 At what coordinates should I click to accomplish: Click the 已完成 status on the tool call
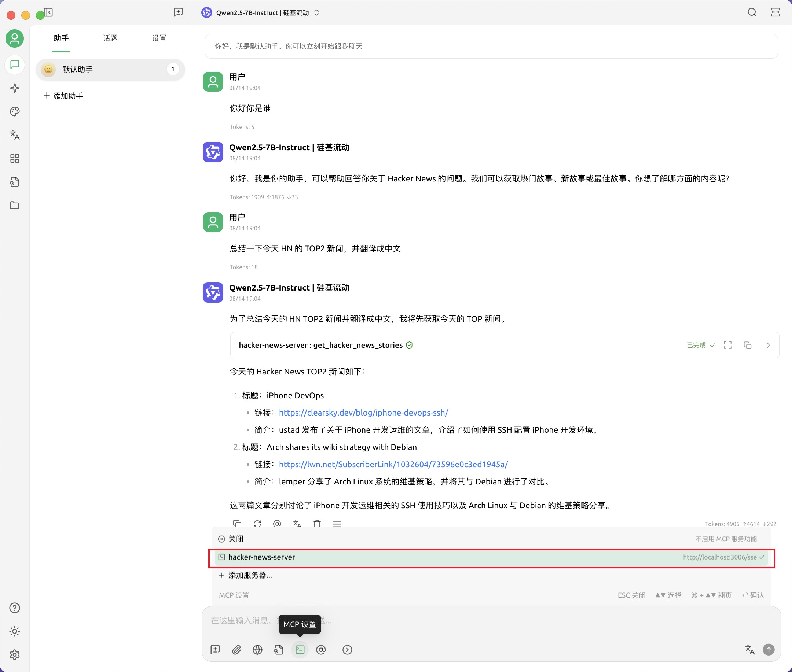tap(701, 345)
